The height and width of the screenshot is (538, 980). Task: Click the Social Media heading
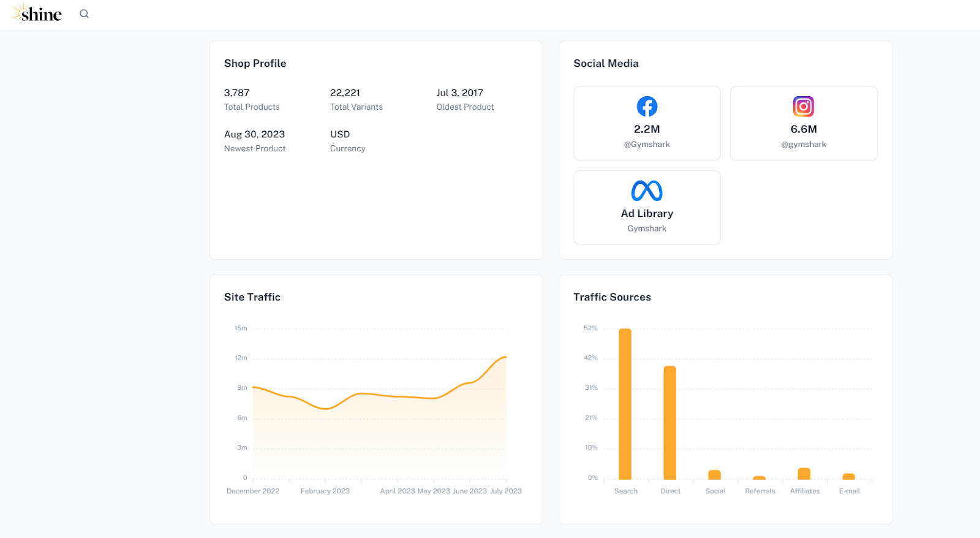[x=606, y=64]
